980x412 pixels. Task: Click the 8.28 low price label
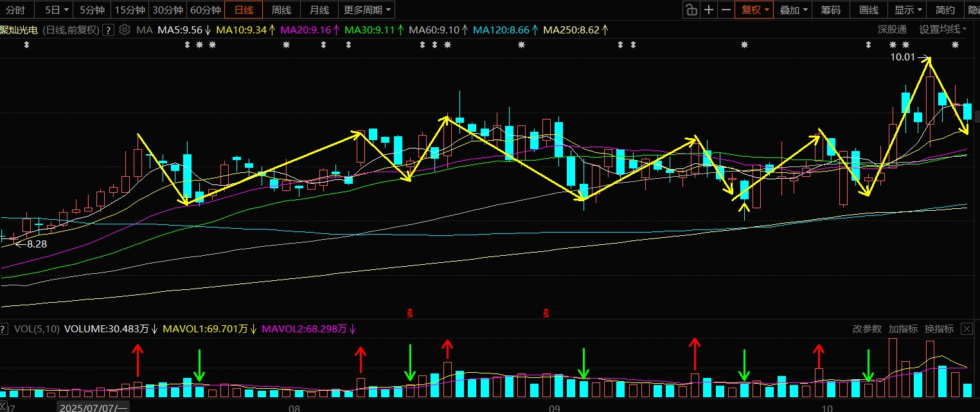(x=37, y=244)
